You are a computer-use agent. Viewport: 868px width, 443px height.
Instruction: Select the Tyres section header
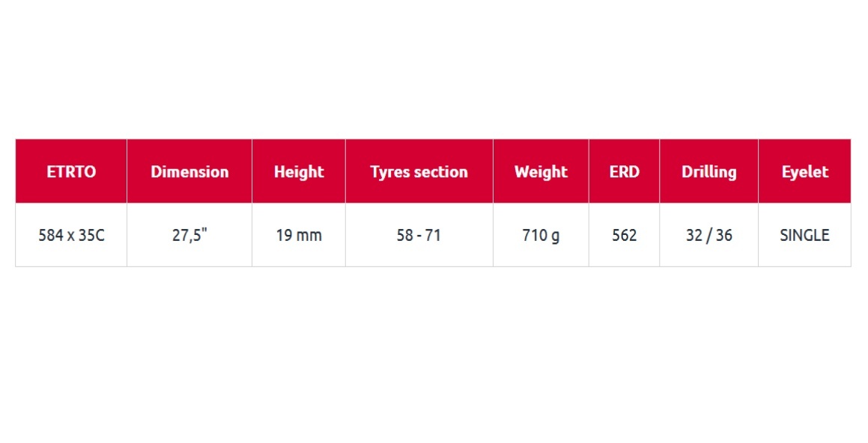419,171
